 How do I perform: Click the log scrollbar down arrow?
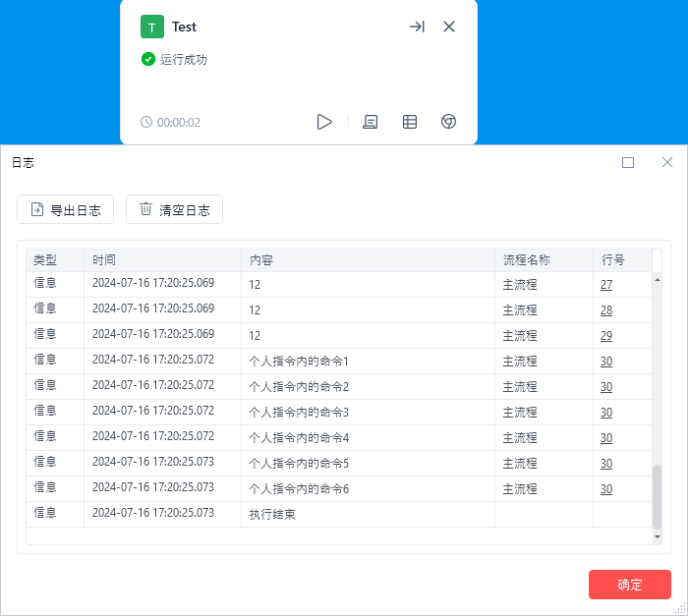tap(658, 537)
